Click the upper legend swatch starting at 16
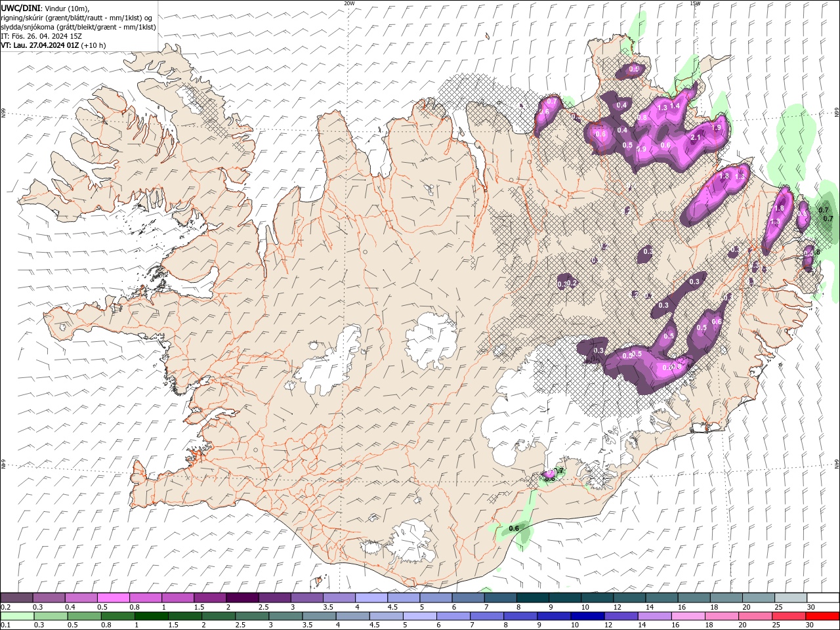This screenshot has height=630, width=840. click(694, 598)
